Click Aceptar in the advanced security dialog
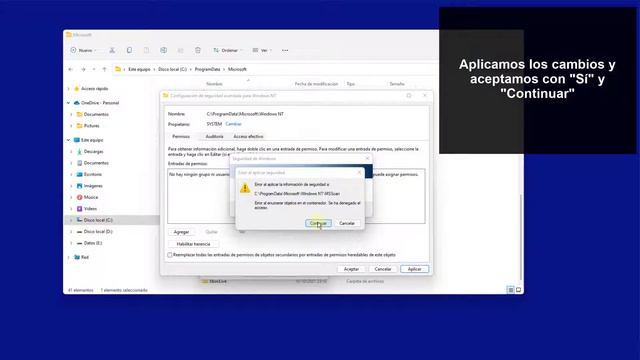Image resolution: width=640 pixels, height=360 pixels. point(351,269)
